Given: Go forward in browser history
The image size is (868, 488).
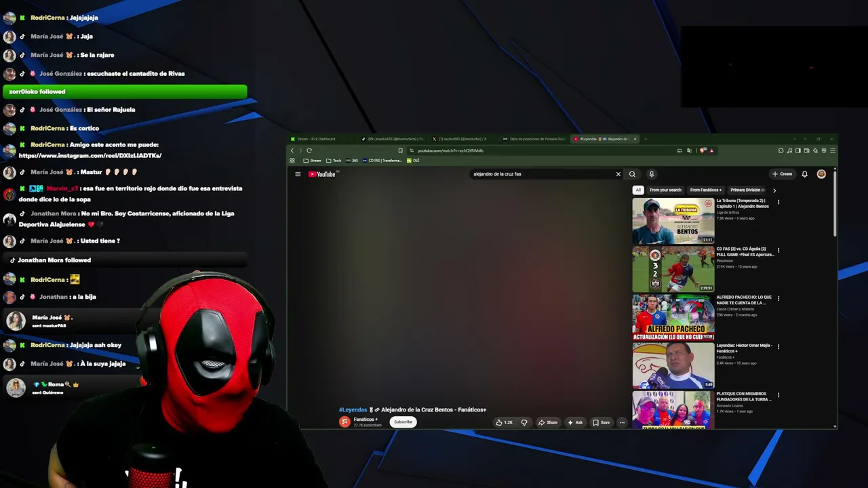Looking at the screenshot, I should (300, 150).
